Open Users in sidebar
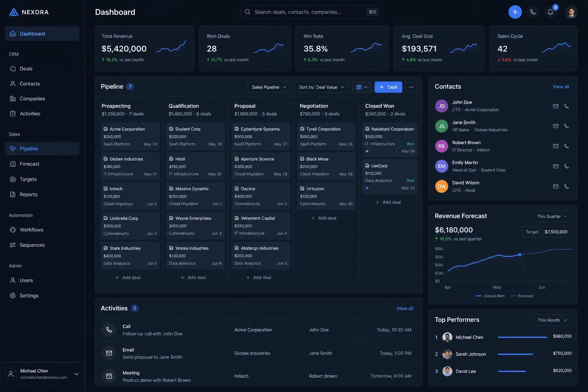Screen dimensions: 588x392 coord(42,280)
